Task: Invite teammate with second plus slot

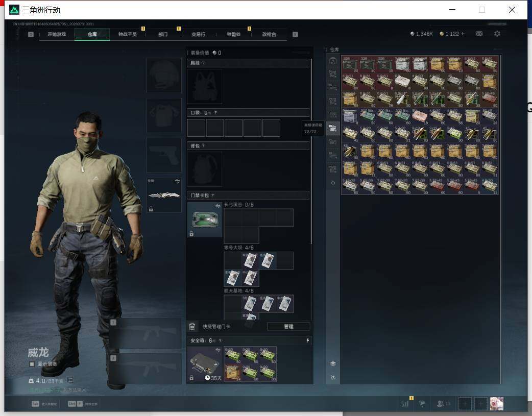Action: [480, 404]
